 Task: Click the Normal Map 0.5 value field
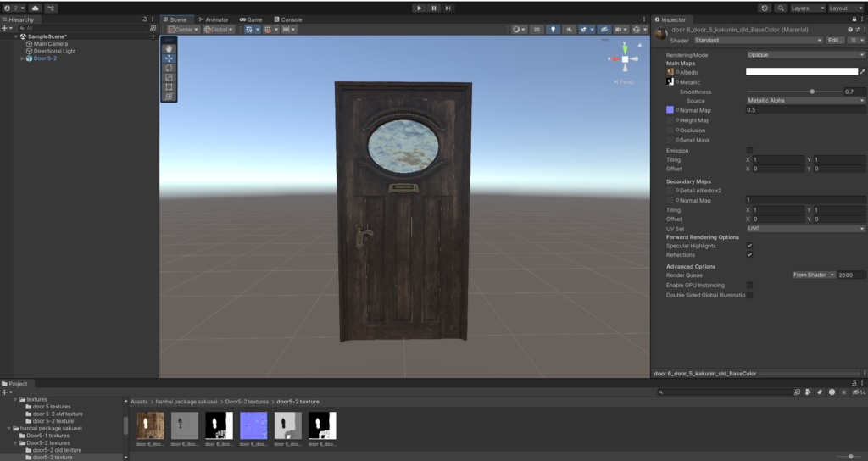click(805, 110)
